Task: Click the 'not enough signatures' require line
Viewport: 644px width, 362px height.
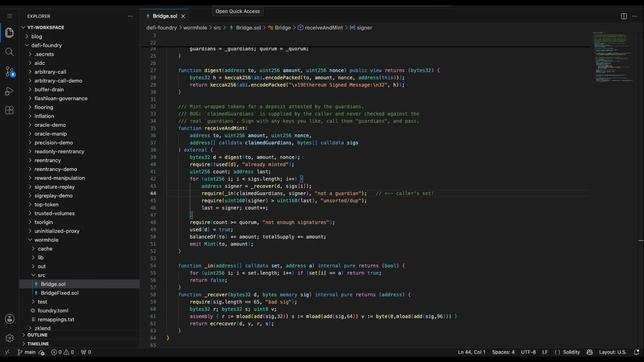Action: 262,222
